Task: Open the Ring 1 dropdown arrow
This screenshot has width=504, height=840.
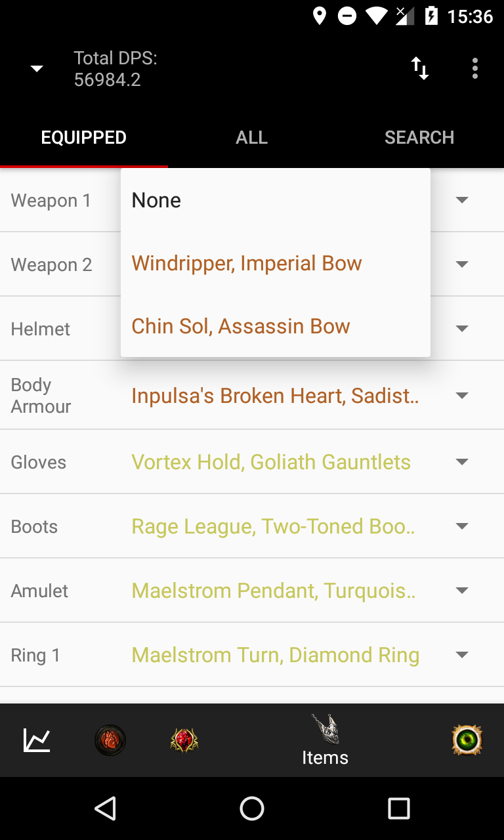Action: tap(462, 655)
